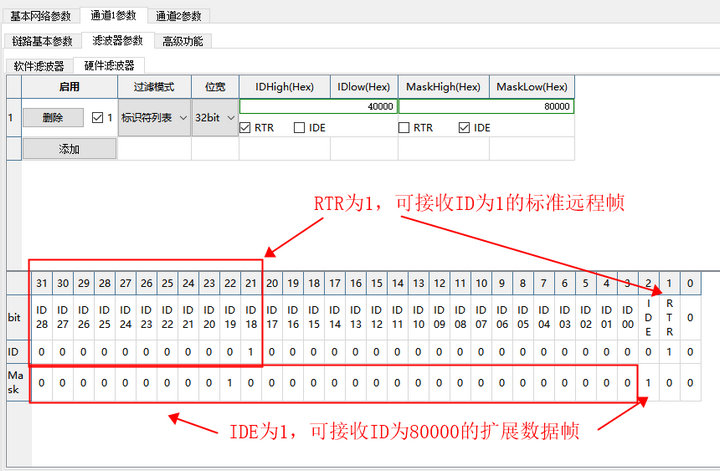Open the 通道2参数 tab
This screenshot has height=471, width=720.
tap(178, 16)
